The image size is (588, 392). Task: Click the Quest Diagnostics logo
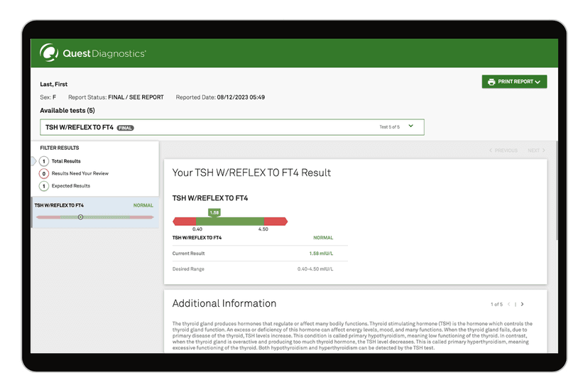pyautogui.click(x=93, y=53)
